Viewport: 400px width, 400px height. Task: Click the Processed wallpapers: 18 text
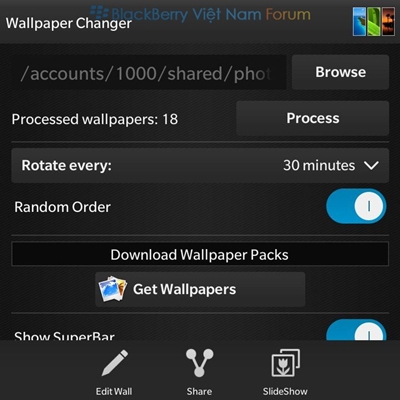(x=95, y=119)
